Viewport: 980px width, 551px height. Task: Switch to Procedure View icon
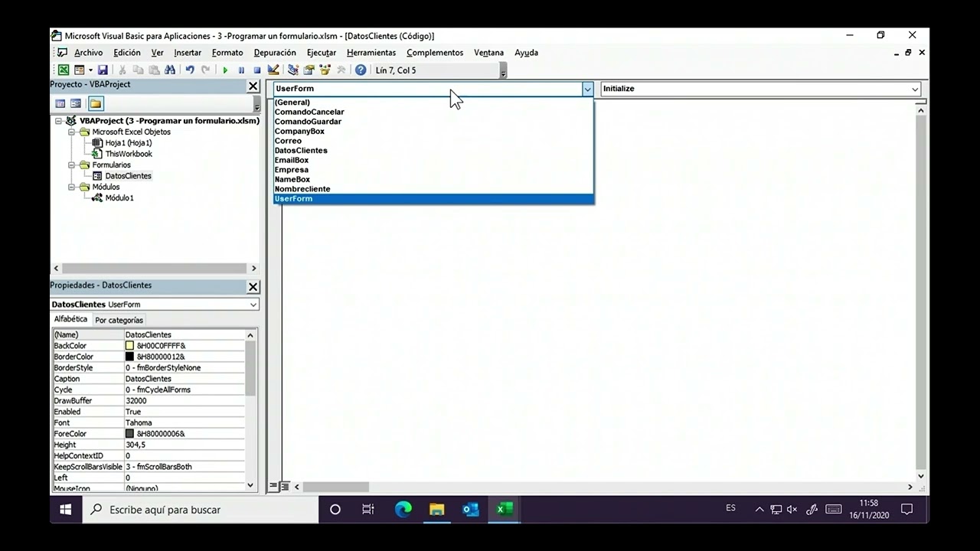click(273, 487)
